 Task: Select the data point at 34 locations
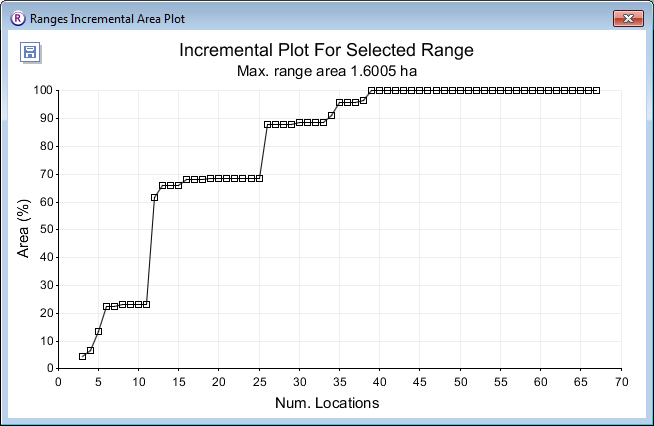(331, 115)
